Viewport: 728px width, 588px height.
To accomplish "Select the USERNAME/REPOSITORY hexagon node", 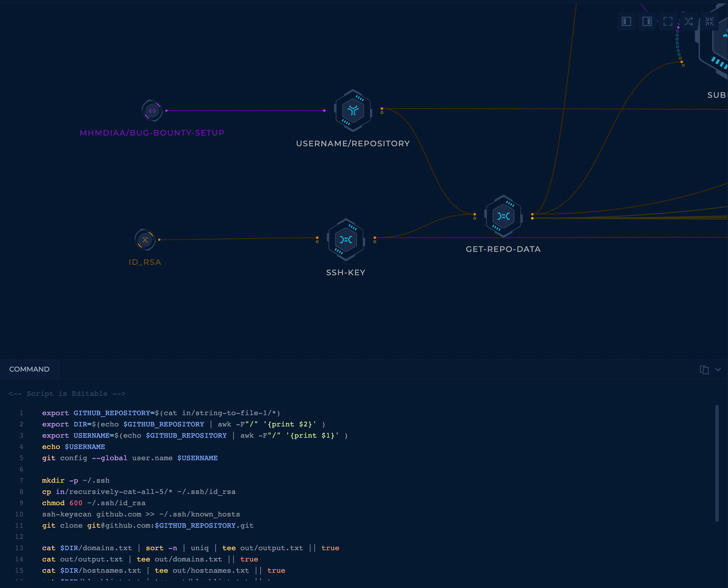I will point(353,111).
